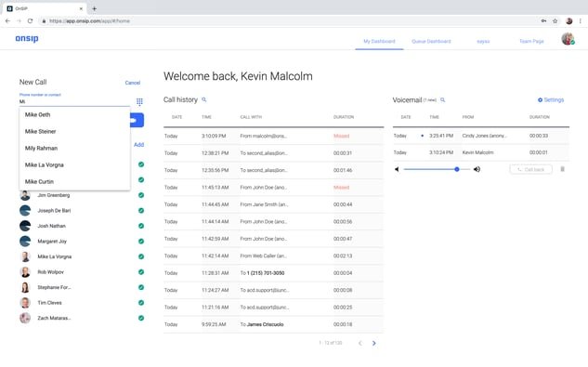Image resolution: width=588 pixels, height=367 pixels.
Task: Click Jim Greenberg's avatar
Action: pos(25,195)
